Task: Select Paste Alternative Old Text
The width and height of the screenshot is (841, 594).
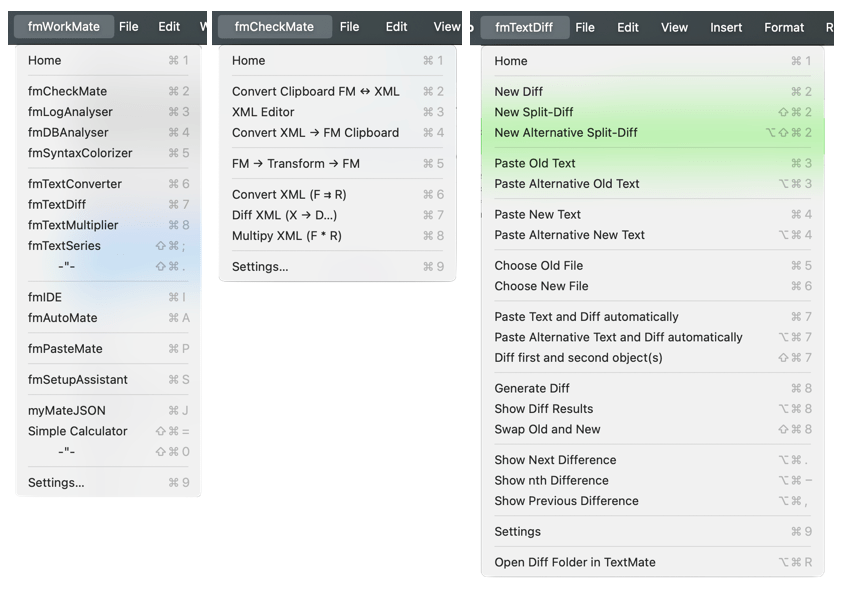Action: [566, 184]
